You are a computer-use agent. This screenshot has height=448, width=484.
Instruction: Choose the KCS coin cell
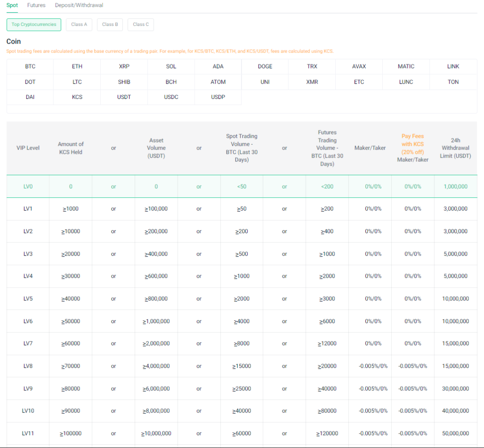tap(77, 97)
